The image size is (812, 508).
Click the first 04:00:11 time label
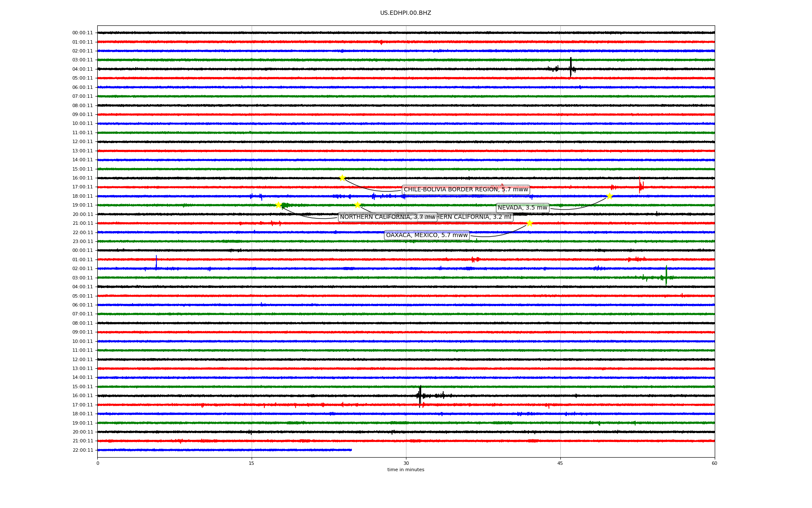(x=82, y=69)
